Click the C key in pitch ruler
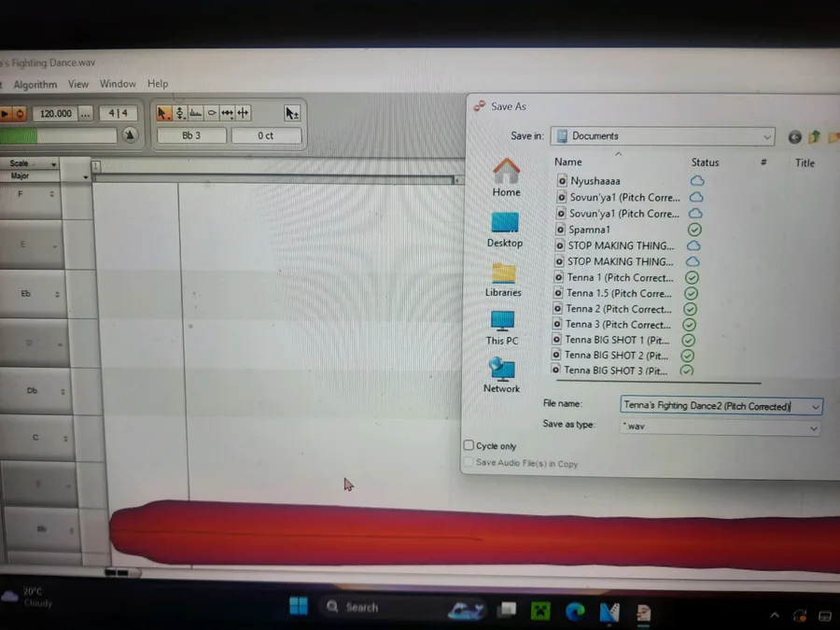This screenshot has height=630, width=840. 37,438
